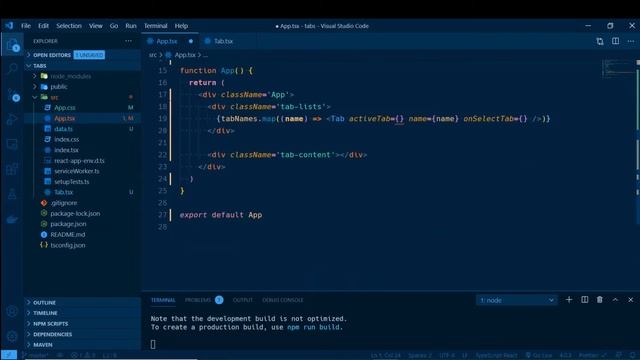Switch to the Debug Console panel tab
Screen dimensions: 640x360
(282, 300)
